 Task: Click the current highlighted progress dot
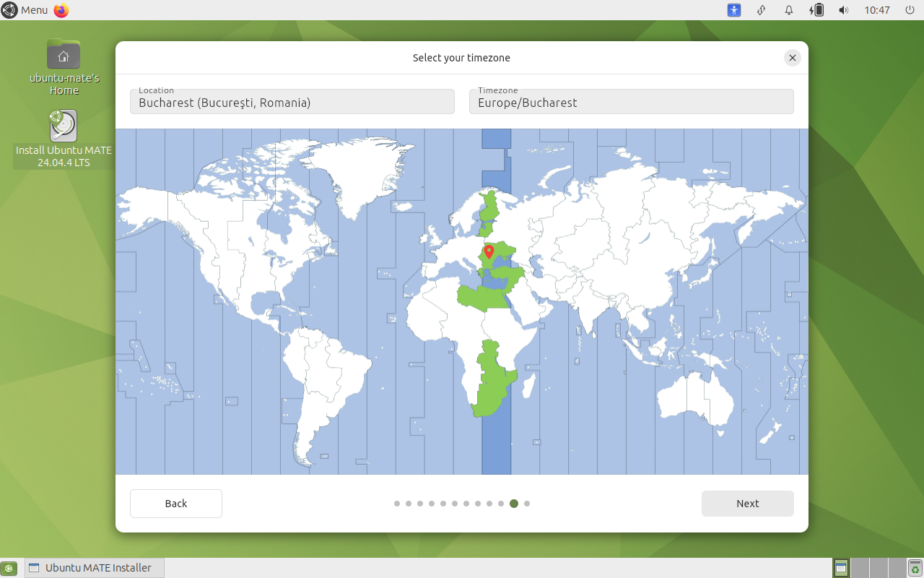click(x=514, y=504)
